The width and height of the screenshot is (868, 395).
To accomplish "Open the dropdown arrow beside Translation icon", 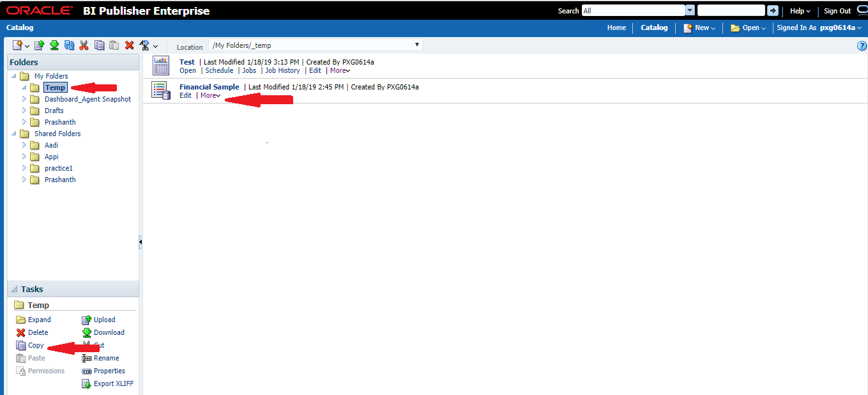I will click(x=155, y=46).
